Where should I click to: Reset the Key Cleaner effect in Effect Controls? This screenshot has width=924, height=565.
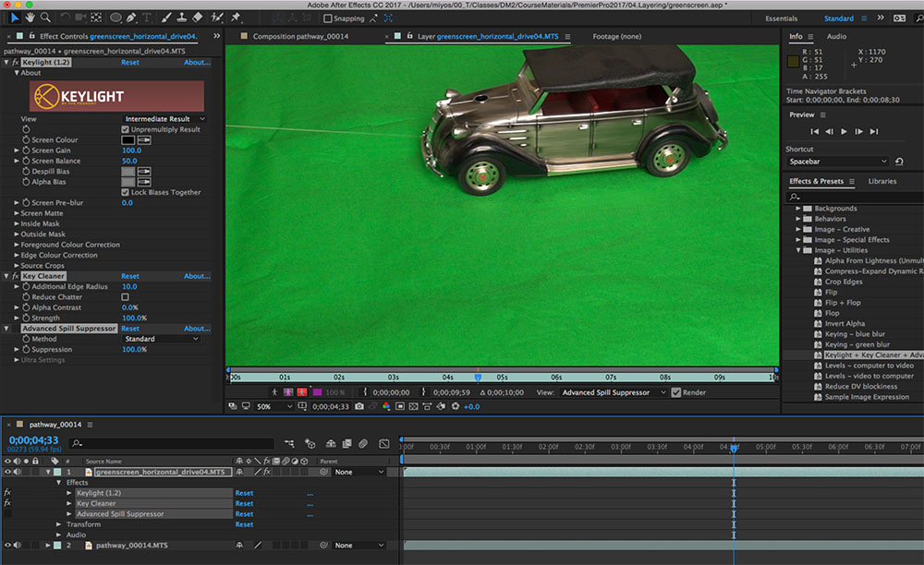point(130,276)
